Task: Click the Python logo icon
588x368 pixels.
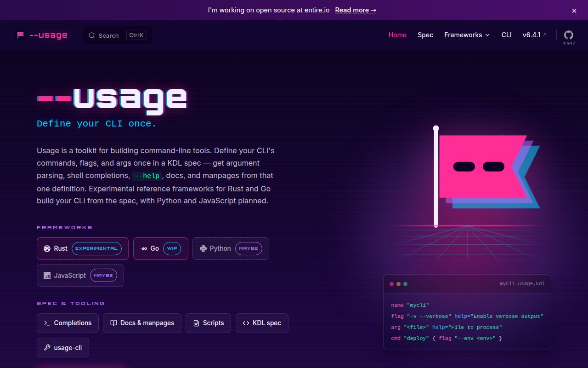Action: tap(203, 248)
